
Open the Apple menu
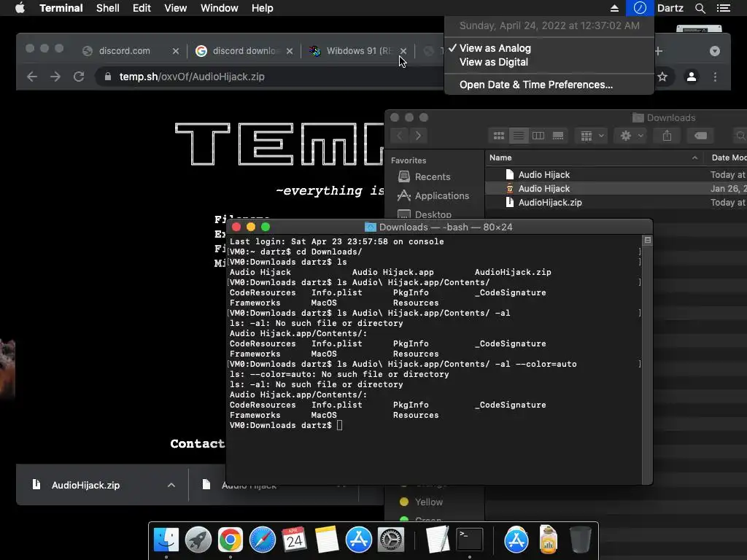pos(20,8)
